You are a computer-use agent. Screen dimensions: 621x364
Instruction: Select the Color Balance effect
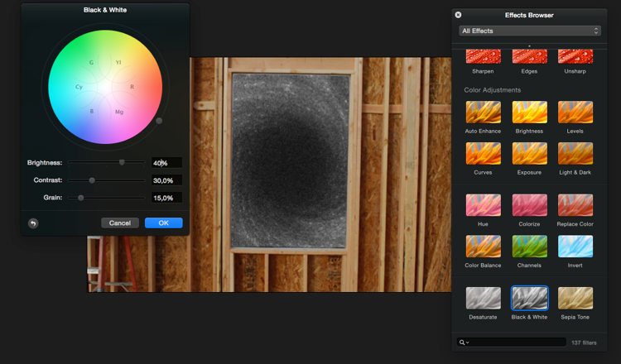point(484,247)
